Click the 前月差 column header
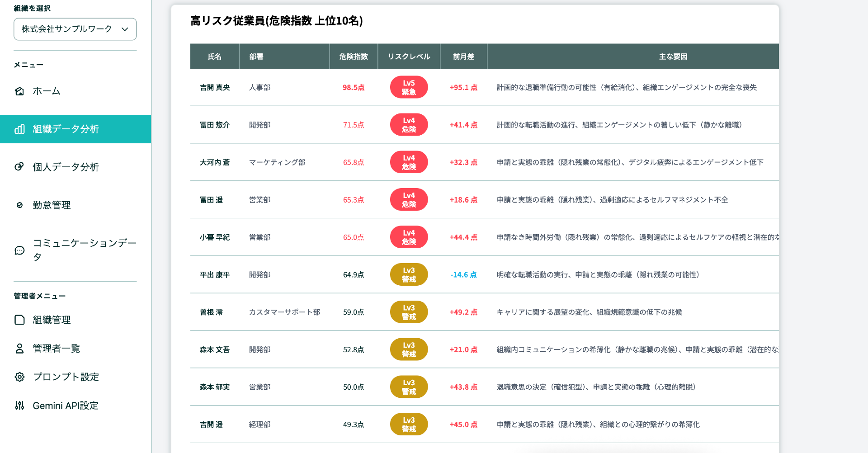 [x=464, y=57]
